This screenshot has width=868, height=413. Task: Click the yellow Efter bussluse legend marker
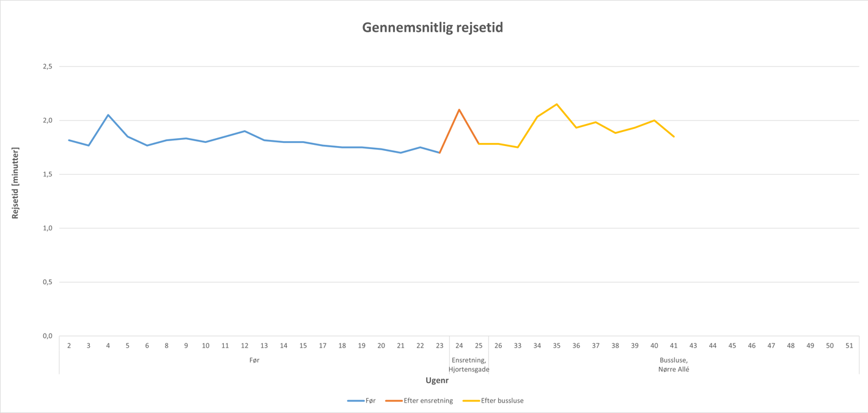pos(471,401)
